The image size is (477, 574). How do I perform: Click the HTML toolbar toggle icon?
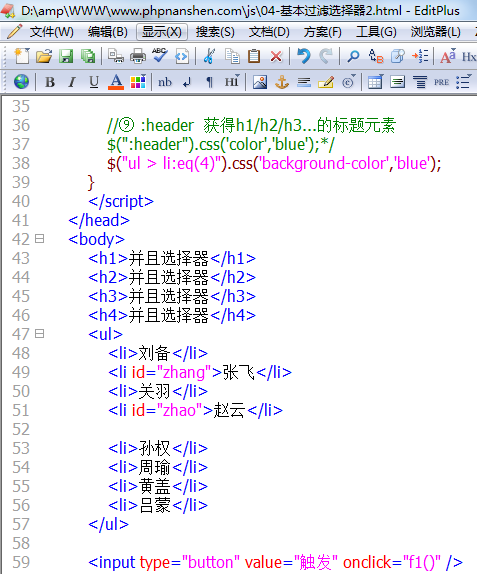[x=182, y=56]
